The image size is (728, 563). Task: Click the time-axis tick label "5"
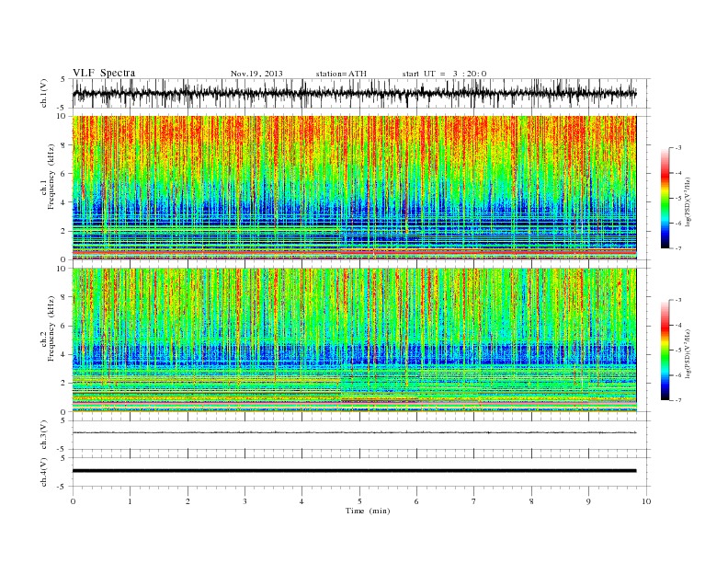(x=359, y=501)
